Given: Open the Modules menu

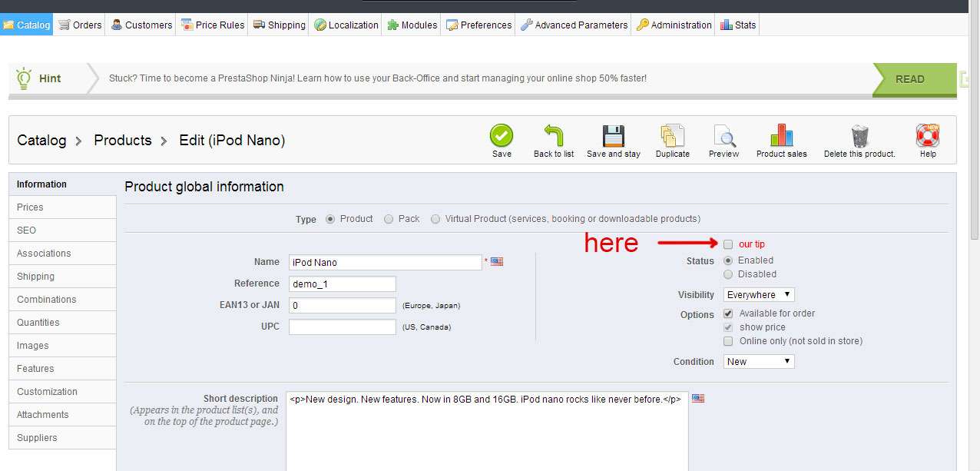Looking at the screenshot, I should pos(412,25).
